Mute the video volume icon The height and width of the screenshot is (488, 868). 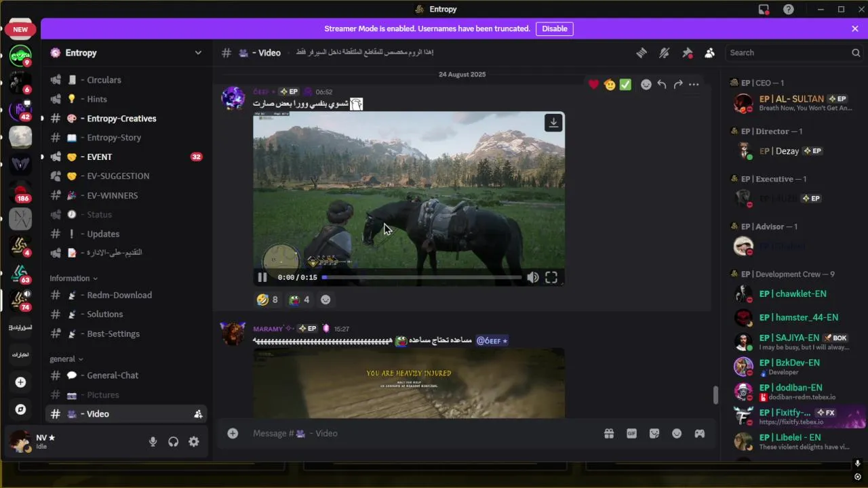pos(533,277)
